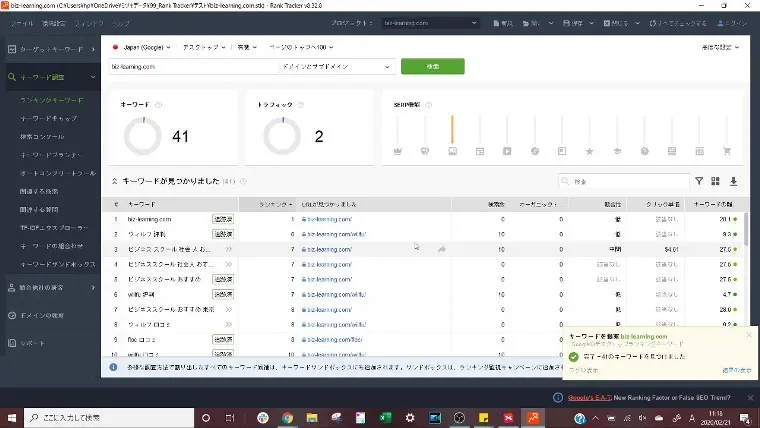The height and width of the screenshot is (428, 760).
Task: Select the shopping cart SERP feature icon
Action: click(x=726, y=151)
